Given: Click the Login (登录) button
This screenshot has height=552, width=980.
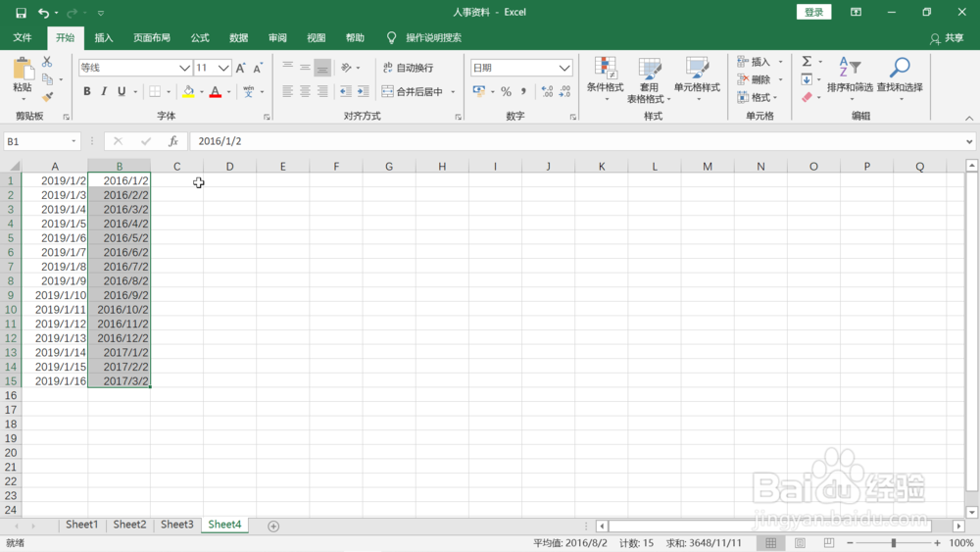Looking at the screenshot, I should click(x=813, y=12).
